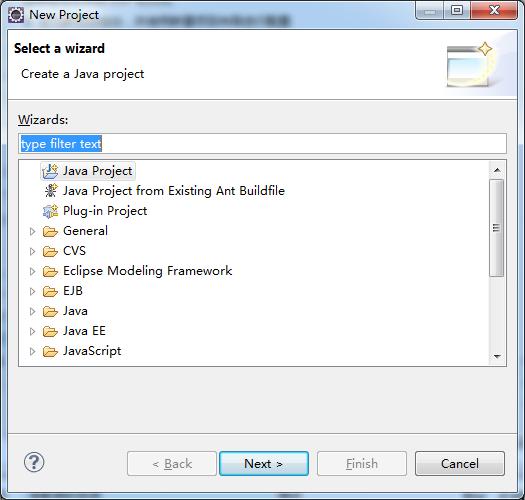Click the Plug-in Project icon
525x500 pixels.
tap(51, 211)
